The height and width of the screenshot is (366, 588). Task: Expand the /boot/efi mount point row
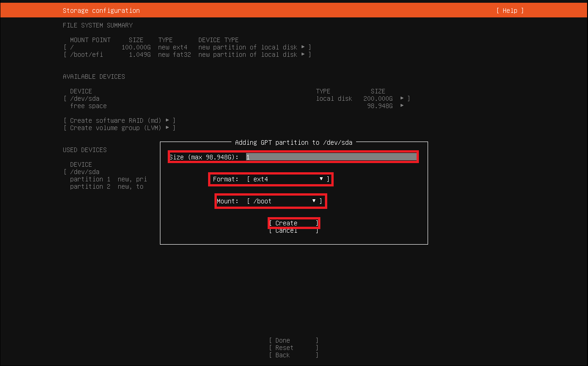tap(187, 55)
